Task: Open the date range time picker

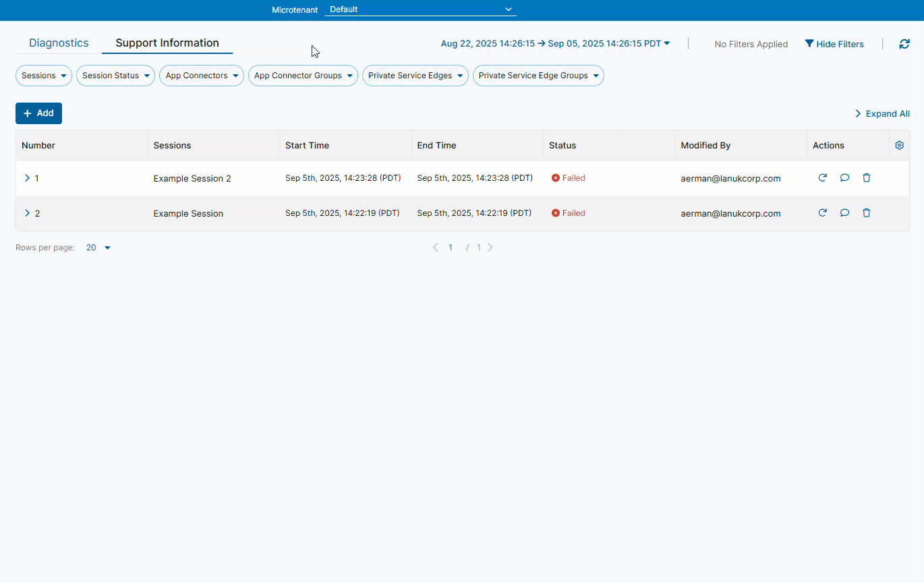Action: tap(555, 44)
